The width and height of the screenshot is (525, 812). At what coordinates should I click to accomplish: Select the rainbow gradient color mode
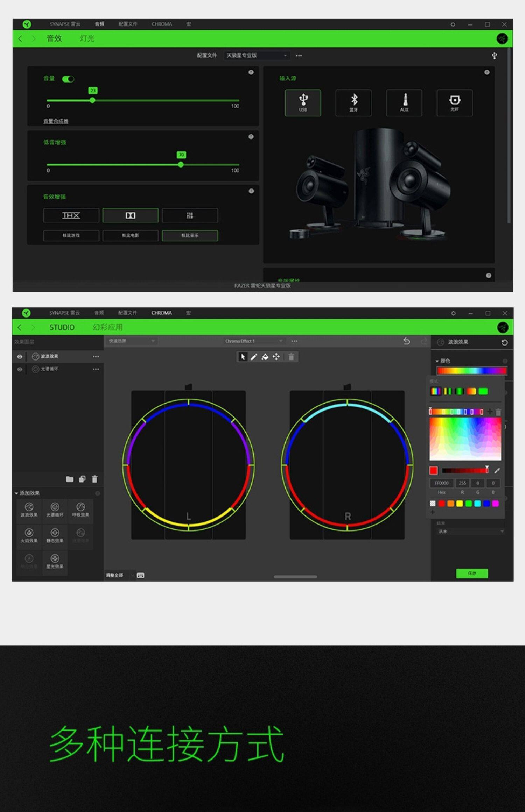click(x=436, y=391)
